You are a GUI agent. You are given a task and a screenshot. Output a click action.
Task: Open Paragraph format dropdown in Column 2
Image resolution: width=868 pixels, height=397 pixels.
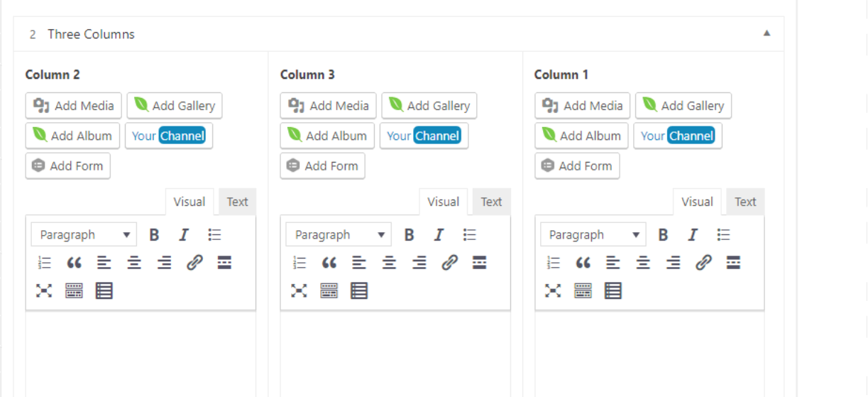pyautogui.click(x=84, y=235)
